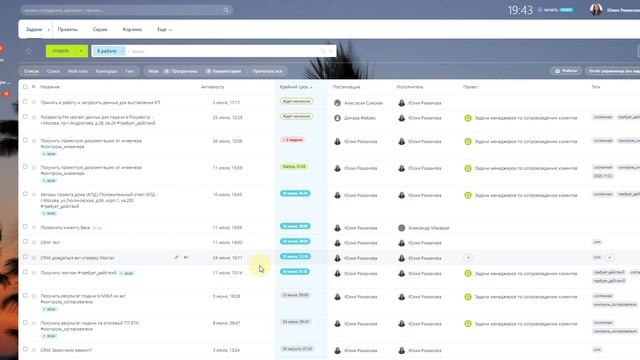Clear the filter field with its X icon
The height and width of the screenshot is (360, 640).
[x=331, y=51]
